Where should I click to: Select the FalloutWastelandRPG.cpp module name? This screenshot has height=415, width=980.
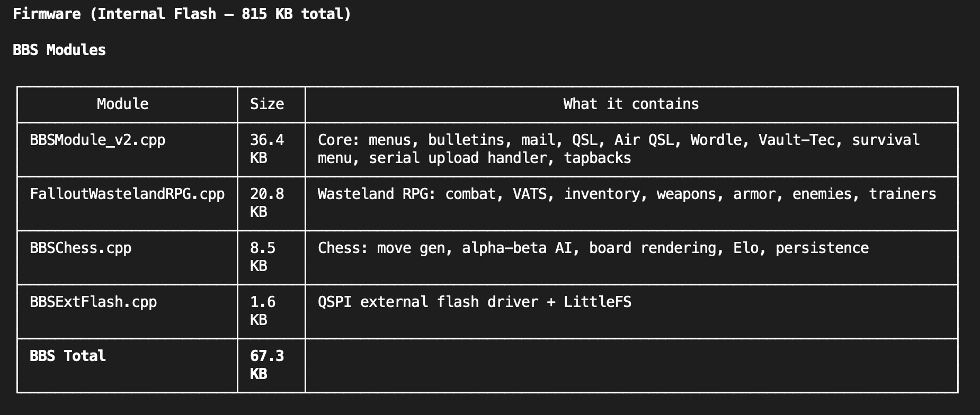pos(127,194)
